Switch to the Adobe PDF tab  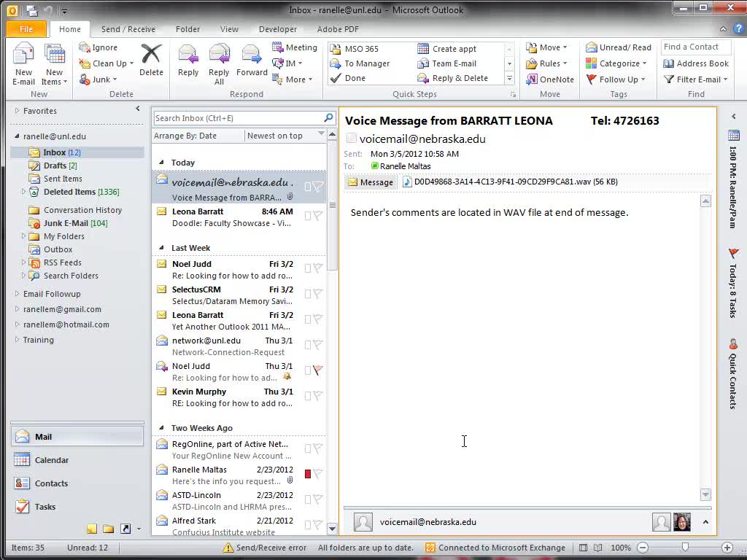338,29
